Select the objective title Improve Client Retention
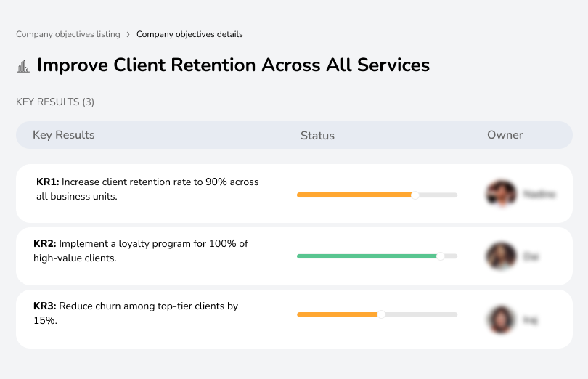The height and width of the screenshot is (379, 588). point(233,65)
